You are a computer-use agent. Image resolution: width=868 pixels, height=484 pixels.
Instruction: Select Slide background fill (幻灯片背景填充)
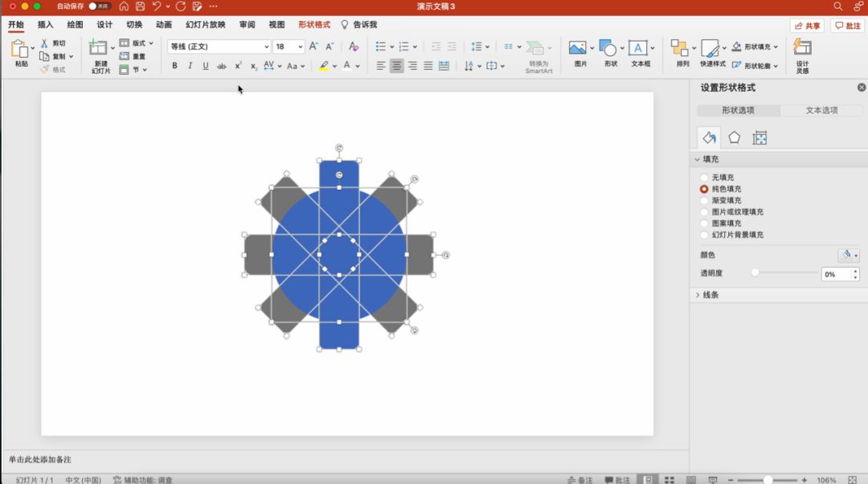[x=704, y=235]
